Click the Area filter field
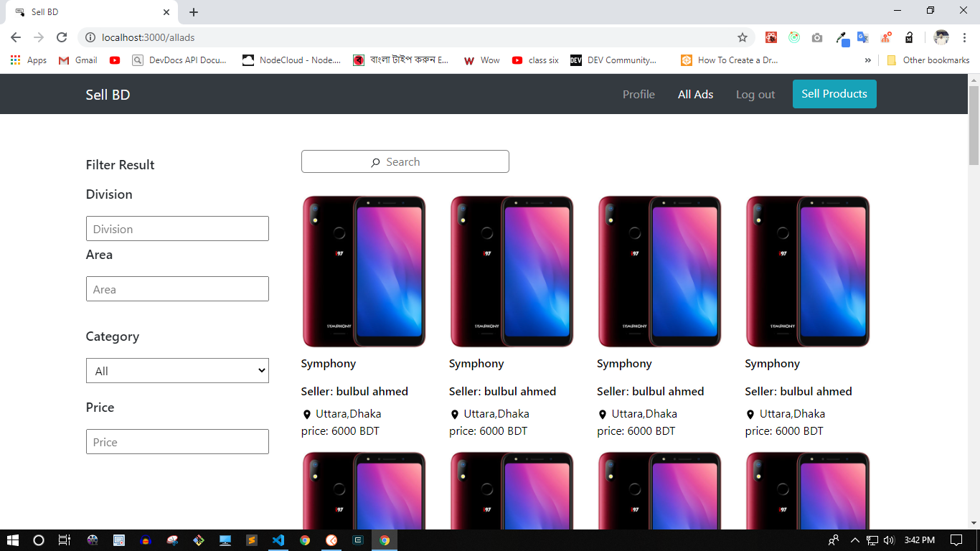 177,289
